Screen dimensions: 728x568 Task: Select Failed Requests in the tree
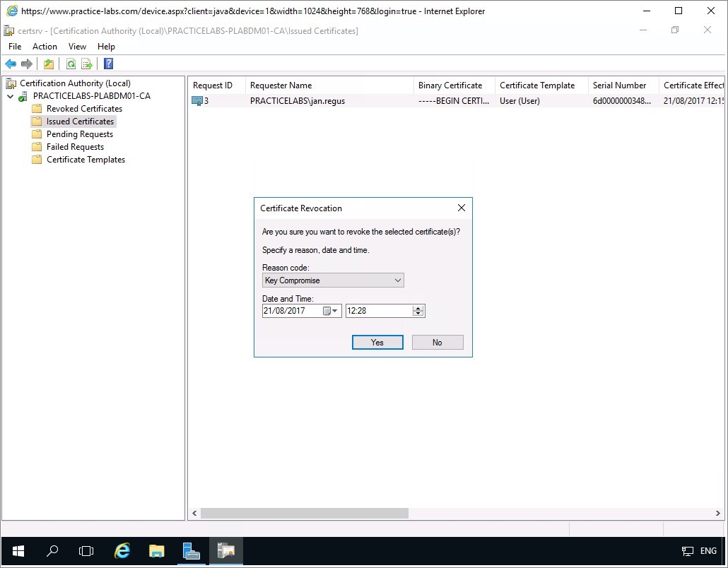[75, 147]
